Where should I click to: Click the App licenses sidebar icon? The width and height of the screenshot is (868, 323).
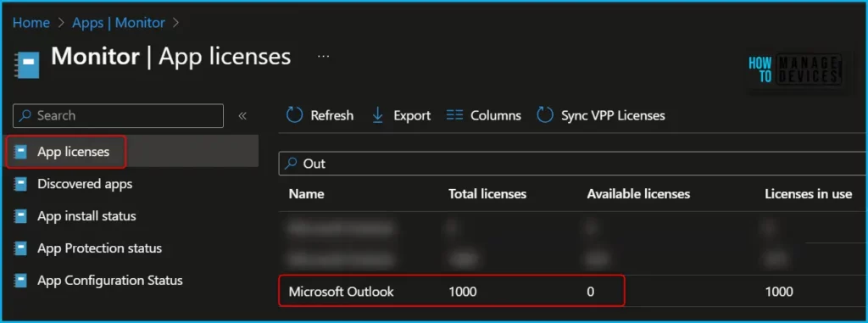tap(21, 151)
